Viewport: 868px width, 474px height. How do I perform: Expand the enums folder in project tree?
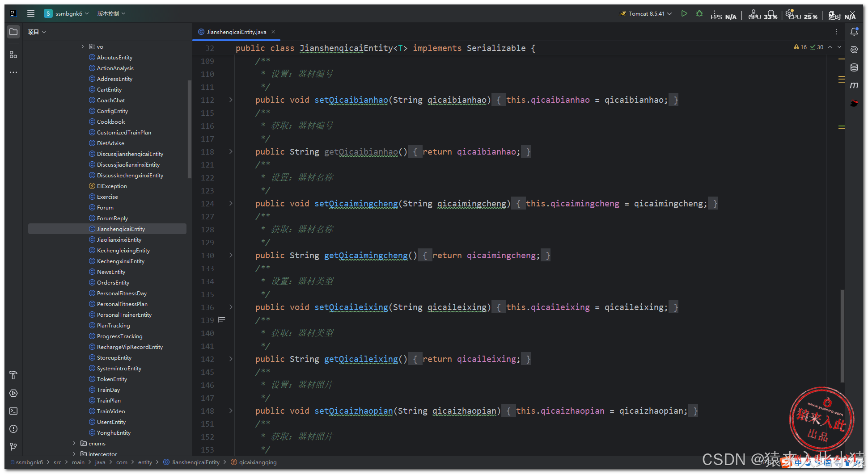pyautogui.click(x=74, y=443)
